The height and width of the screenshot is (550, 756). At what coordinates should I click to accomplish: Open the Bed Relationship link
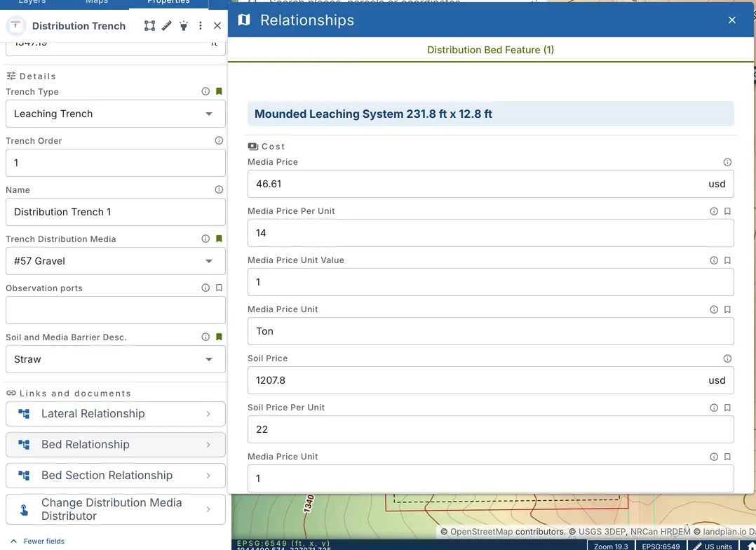[x=116, y=444]
